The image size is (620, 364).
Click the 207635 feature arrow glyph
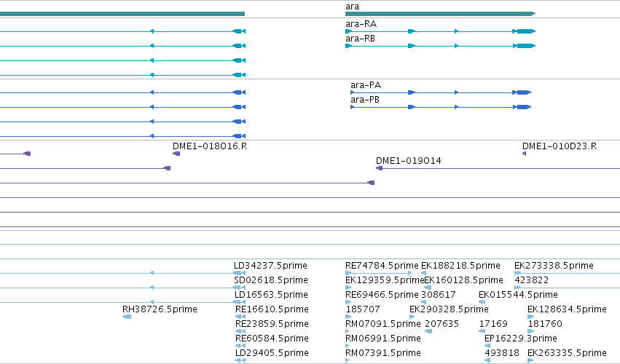428,331
